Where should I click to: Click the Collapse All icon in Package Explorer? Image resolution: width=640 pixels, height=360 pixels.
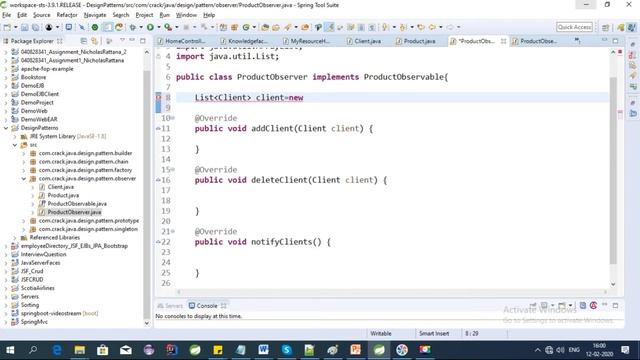click(84, 41)
